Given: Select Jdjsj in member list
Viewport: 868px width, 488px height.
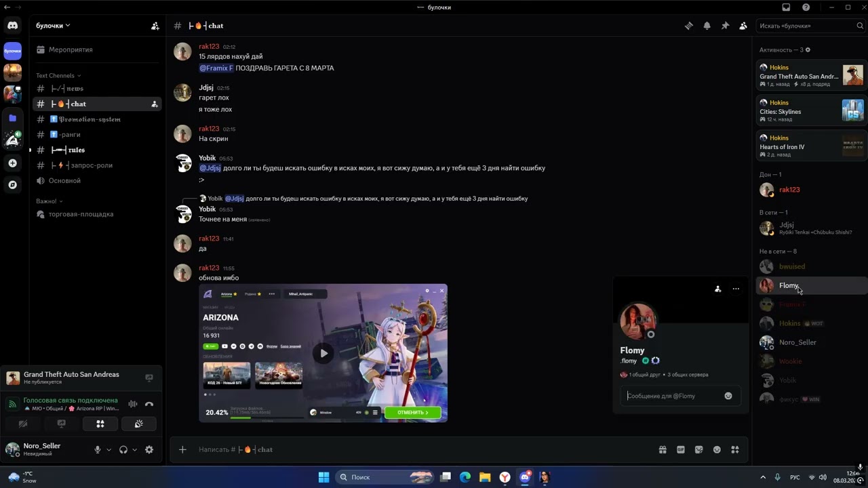Looking at the screenshot, I should tap(811, 228).
